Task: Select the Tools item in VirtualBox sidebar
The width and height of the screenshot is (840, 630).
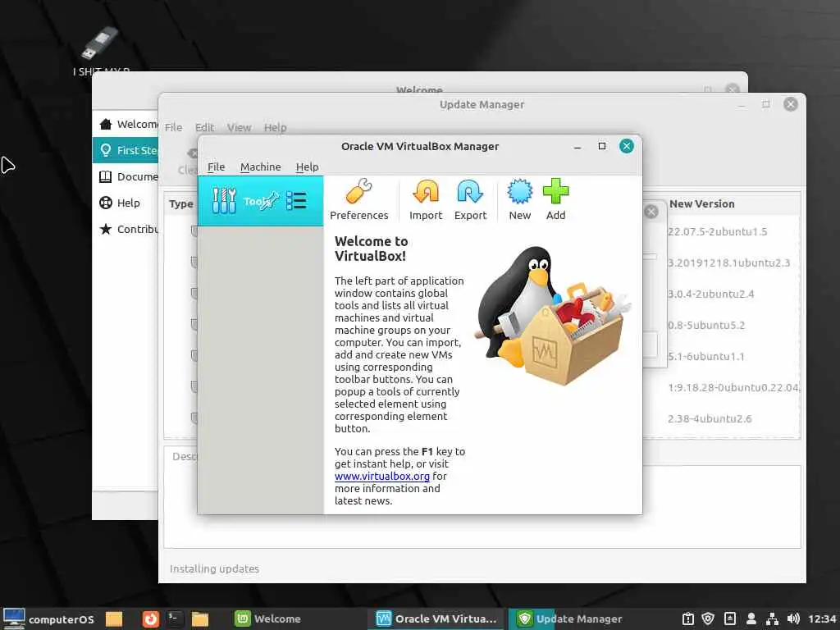Action: click(260, 201)
